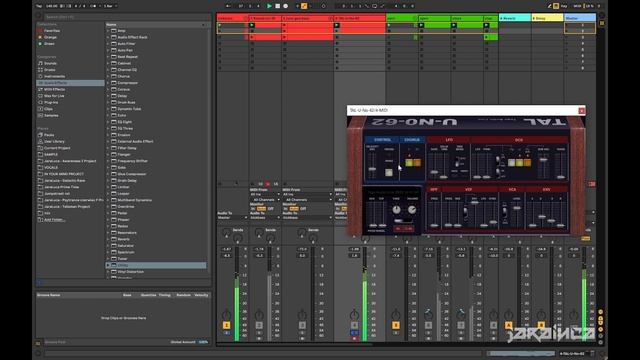Viewport: 640px width, 360px height.
Task: Open the MIDI Effects category
Action: tap(54, 89)
